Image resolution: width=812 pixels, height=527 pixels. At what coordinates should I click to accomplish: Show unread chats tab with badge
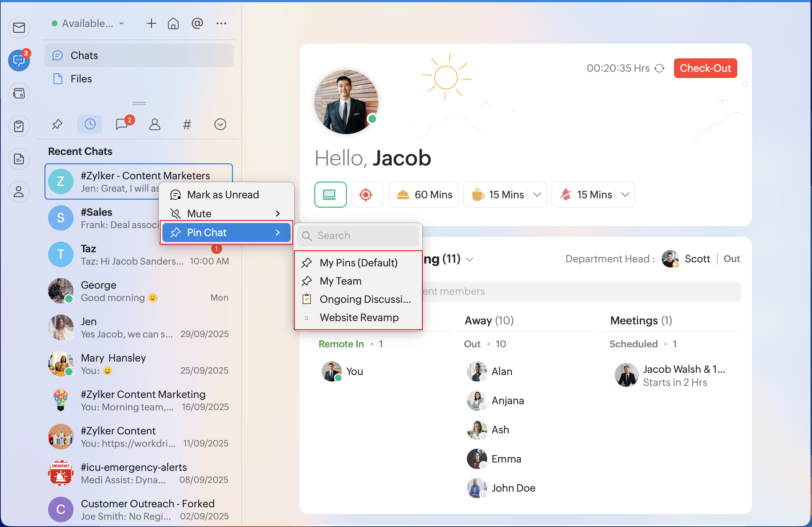(x=122, y=125)
